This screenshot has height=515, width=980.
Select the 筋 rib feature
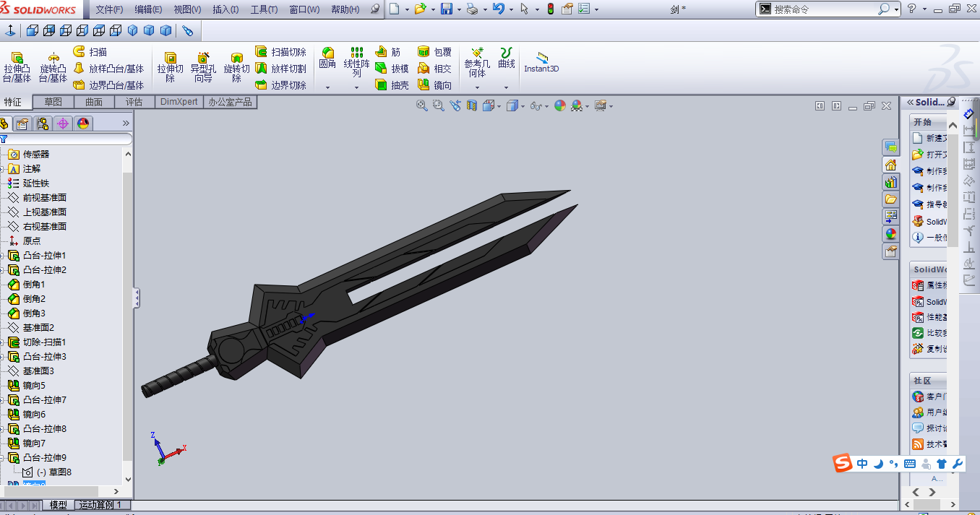pyautogui.click(x=388, y=52)
